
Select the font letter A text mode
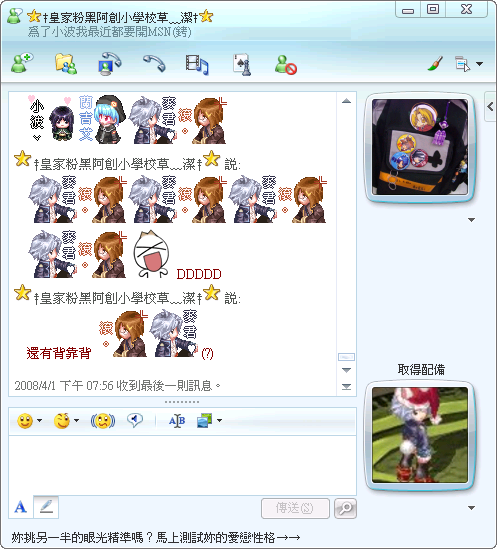tap(20, 507)
